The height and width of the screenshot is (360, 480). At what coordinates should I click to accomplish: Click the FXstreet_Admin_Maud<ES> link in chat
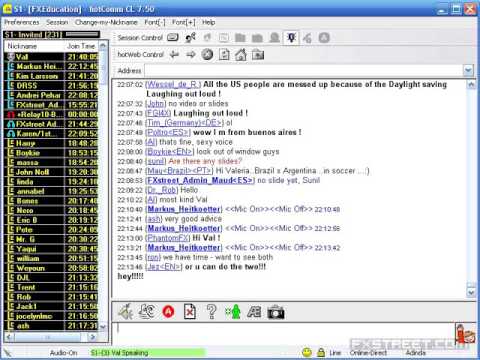click(x=201, y=180)
